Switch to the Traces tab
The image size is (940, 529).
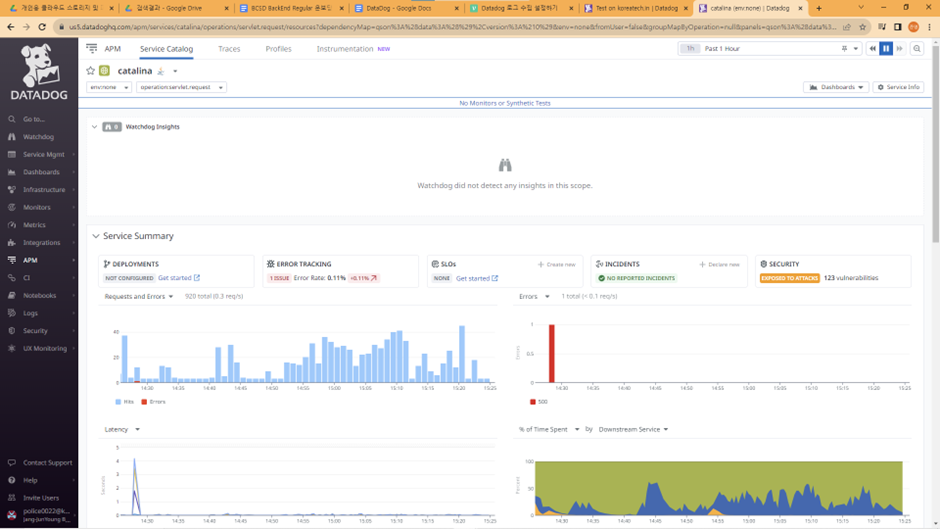[229, 49]
